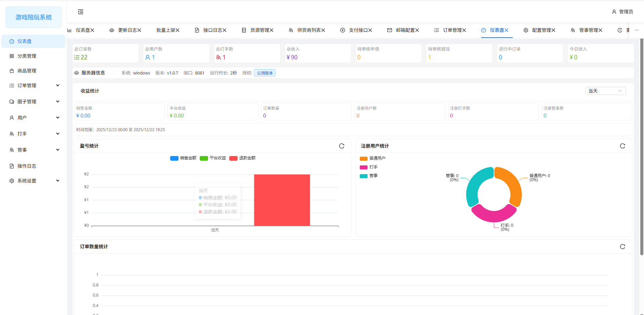
Task: Open more tabs ellipsis menu
Action: pyautogui.click(x=637, y=30)
